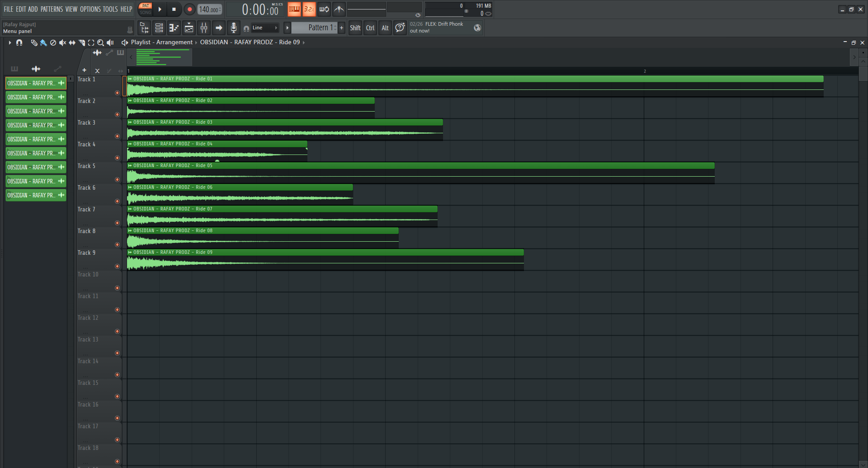Open the OPTIONS menu
This screenshot has width=868, height=468.
90,9
